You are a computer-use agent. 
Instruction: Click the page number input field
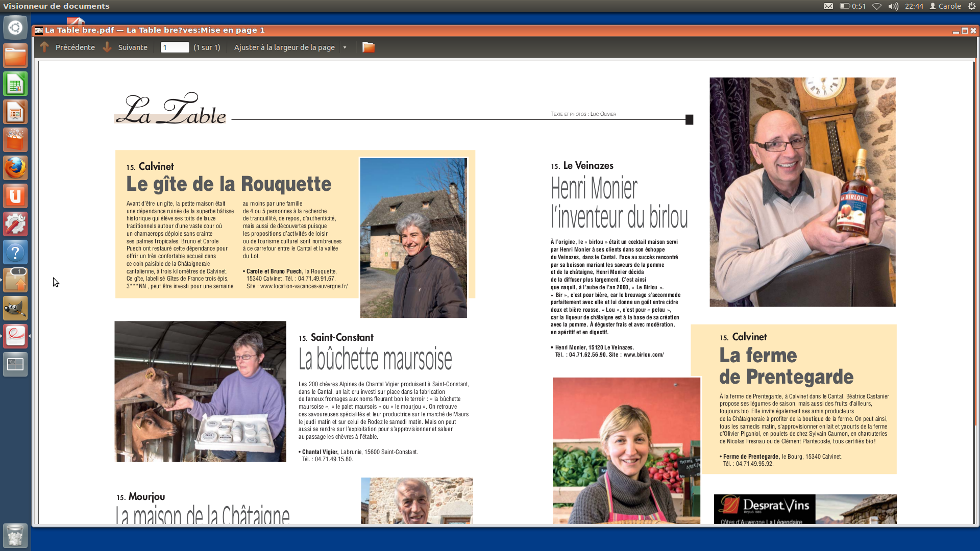(175, 47)
